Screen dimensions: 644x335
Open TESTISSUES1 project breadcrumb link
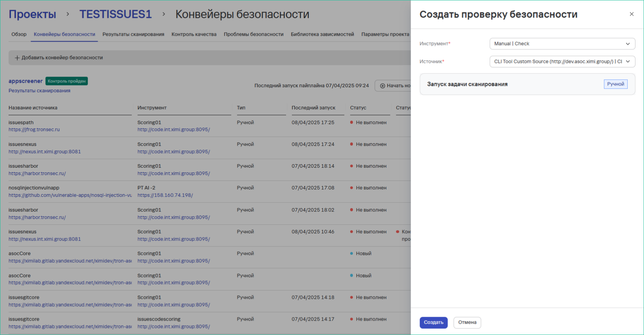[x=116, y=14]
